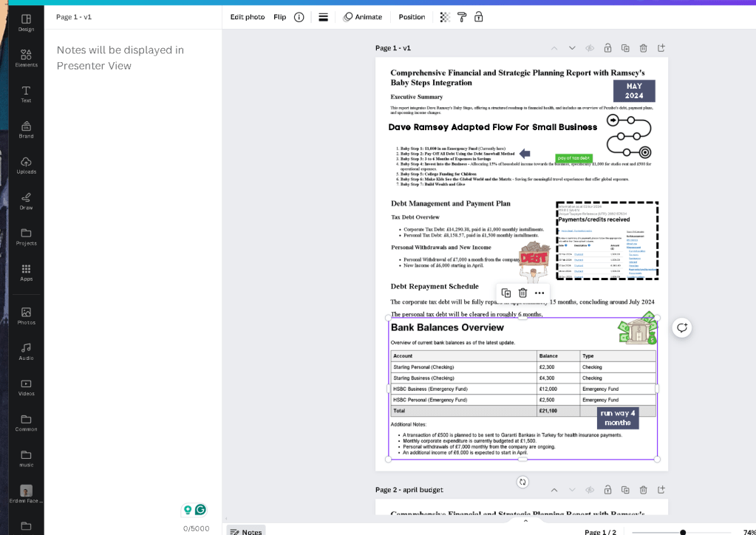Click the copy style paint roller icon
The image size is (756, 535).
[461, 17]
